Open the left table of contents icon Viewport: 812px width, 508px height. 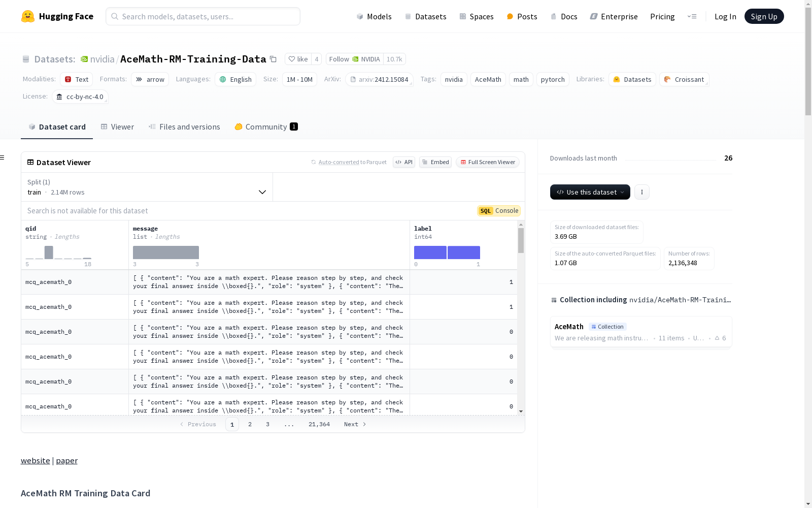[2, 157]
